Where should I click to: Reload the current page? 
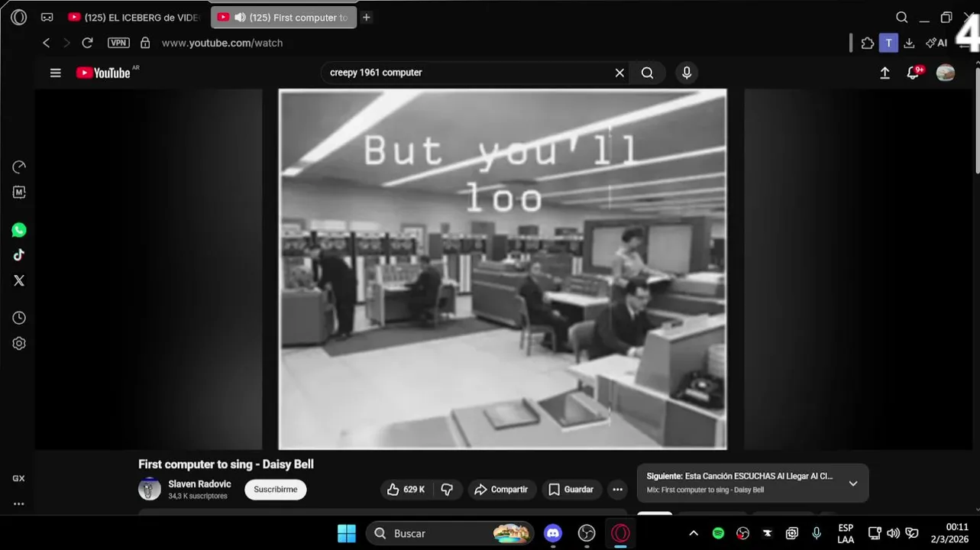87,43
